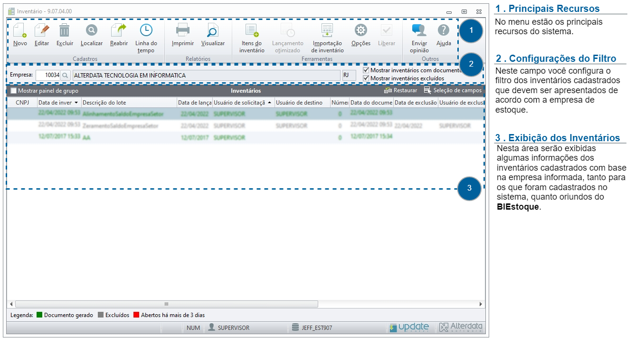The image size is (644, 347).
Task: Click the Editar pencil icon
Action: (x=42, y=31)
